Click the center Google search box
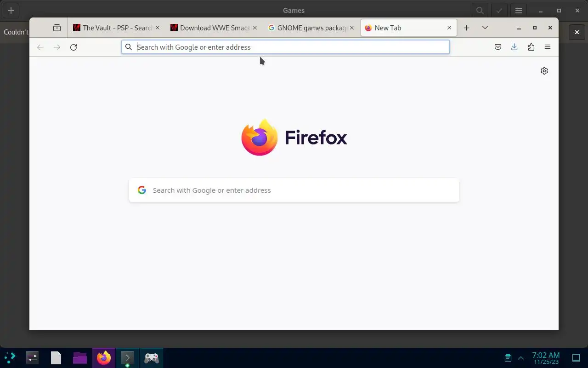The image size is (588, 368). [294, 190]
